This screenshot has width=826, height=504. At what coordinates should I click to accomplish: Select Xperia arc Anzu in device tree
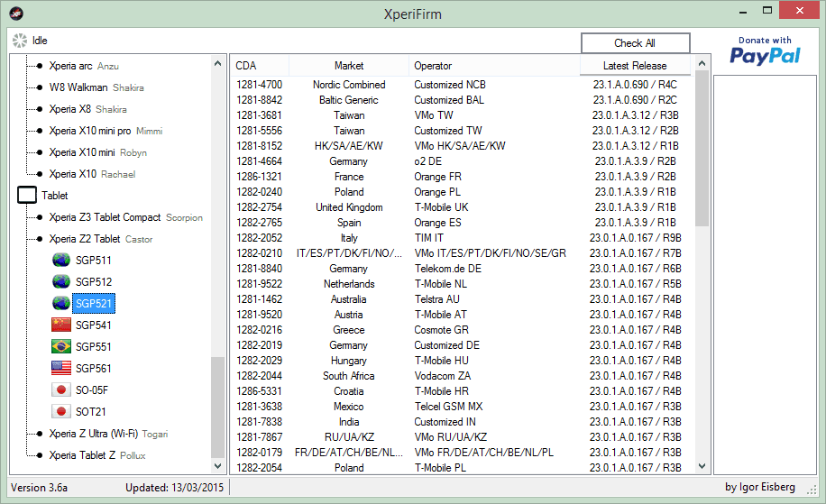pos(84,66)
